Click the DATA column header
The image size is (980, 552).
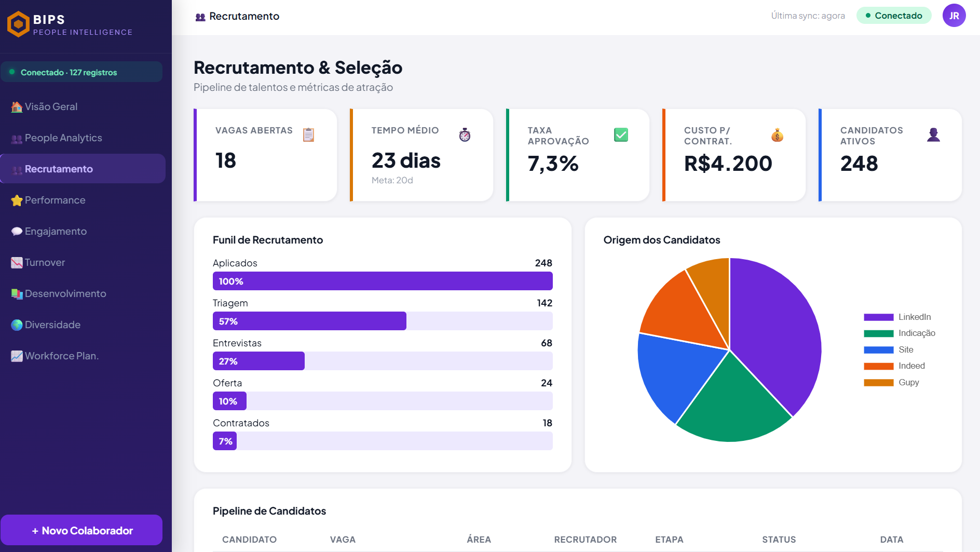pyautogui.click(x=892, y=540)
